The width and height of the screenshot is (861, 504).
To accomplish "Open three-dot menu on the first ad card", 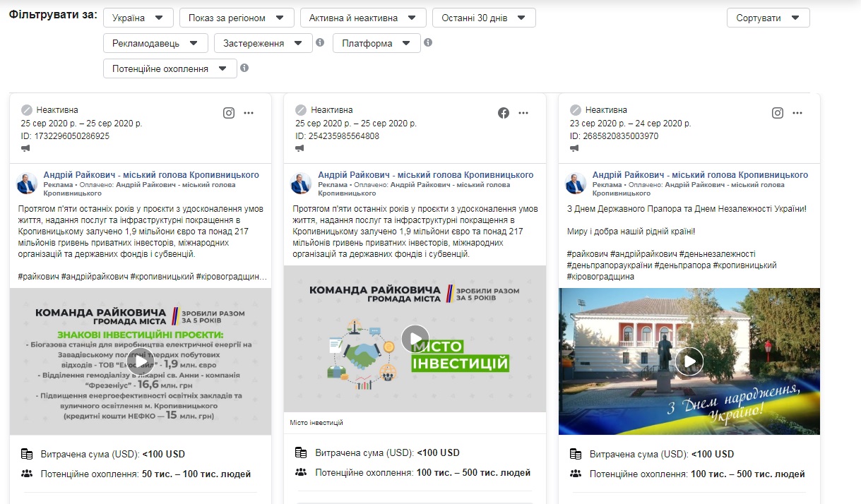I will coord(249,113).
